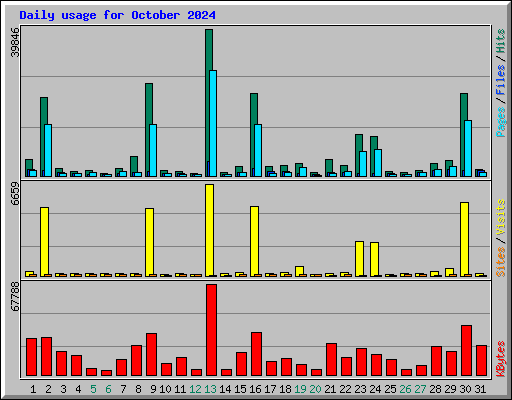Click the red KBytes bar for day 2
Screen dimensions: 512x400
pos(46,357)
